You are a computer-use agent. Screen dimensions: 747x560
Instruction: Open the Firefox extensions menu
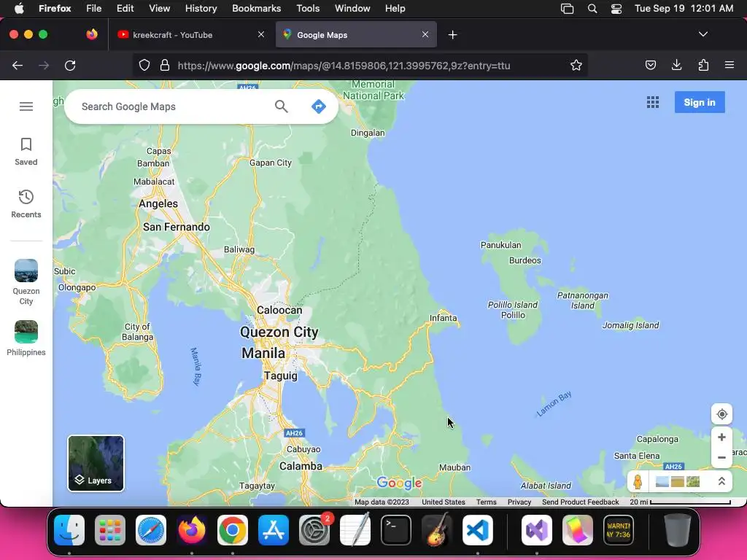703,65
